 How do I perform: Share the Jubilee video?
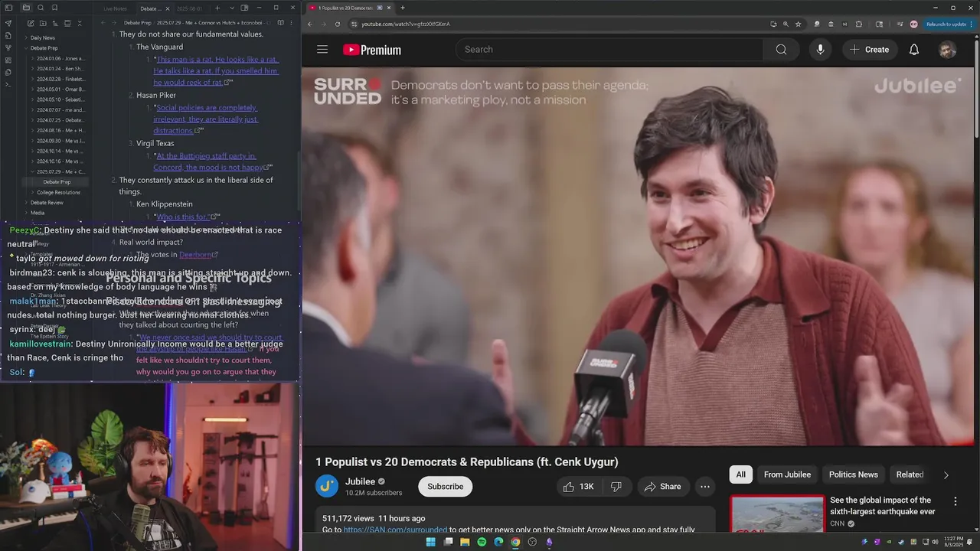pos(662,487)
